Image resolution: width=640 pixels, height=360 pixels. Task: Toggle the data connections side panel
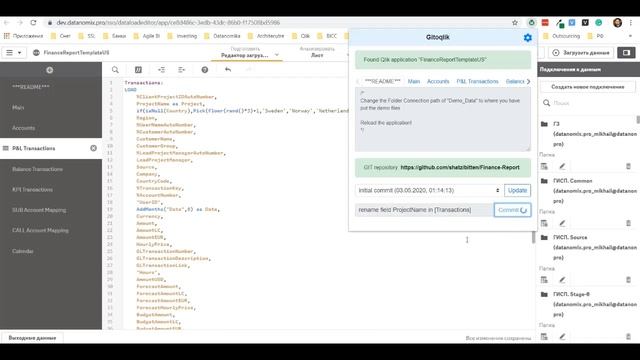(626, 53)
